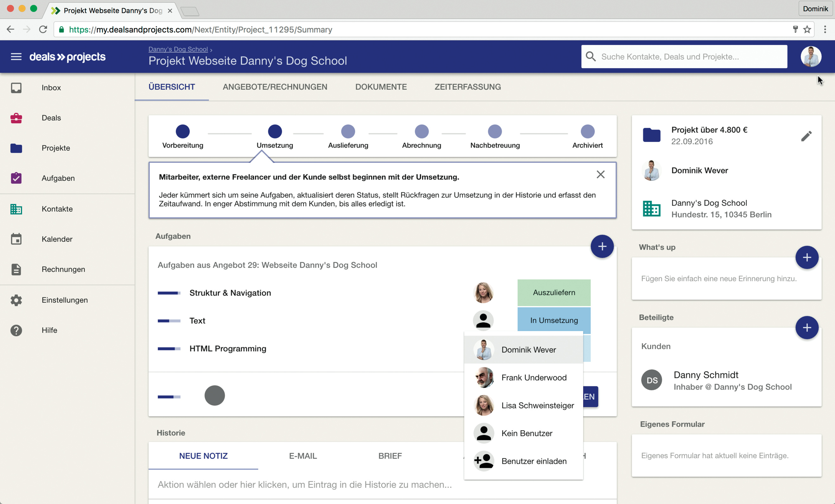Follow the Danny's Dog School breadcrumb link

pyautogui.click(x=178, y=49)
